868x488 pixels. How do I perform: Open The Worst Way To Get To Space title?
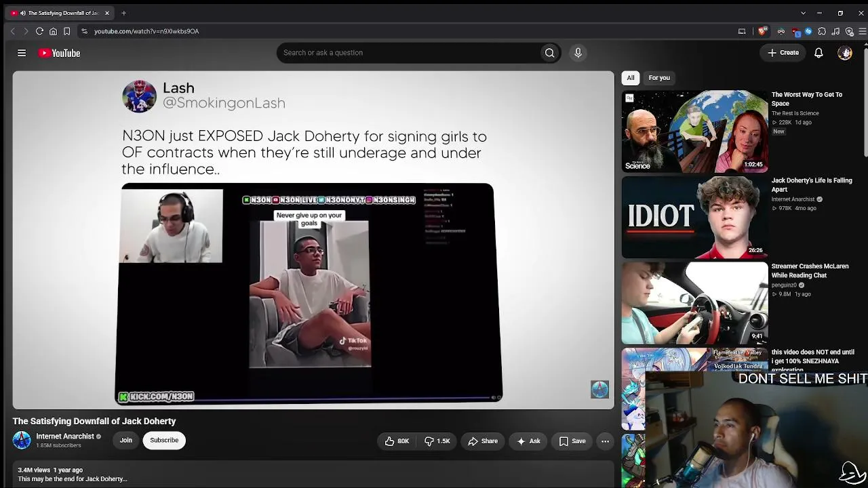807,99
